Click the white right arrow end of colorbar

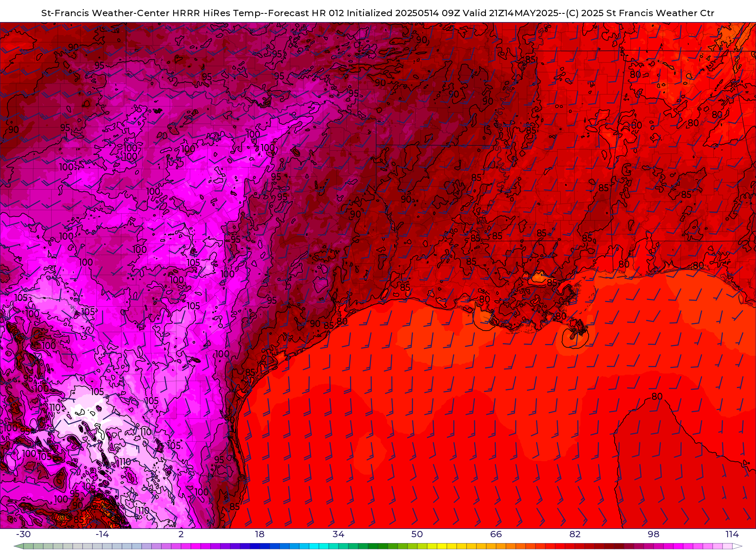coord(737,546)
